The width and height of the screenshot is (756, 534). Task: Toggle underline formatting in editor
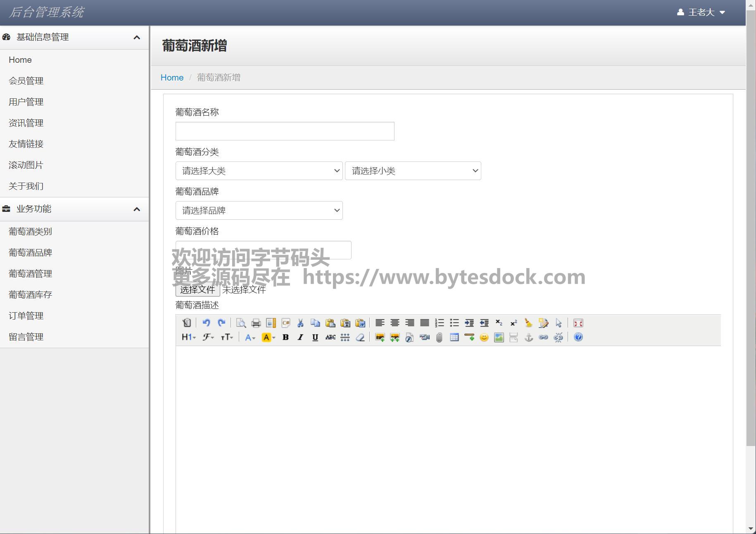pyautogui.click(x=315, y=337)
